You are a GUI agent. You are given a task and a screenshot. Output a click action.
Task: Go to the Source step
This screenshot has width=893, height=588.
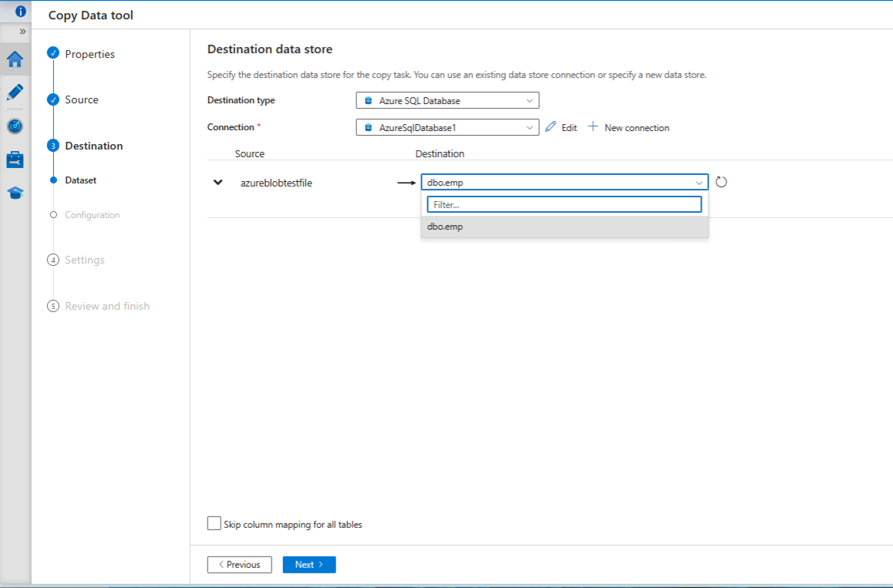(x=82, y=99)
